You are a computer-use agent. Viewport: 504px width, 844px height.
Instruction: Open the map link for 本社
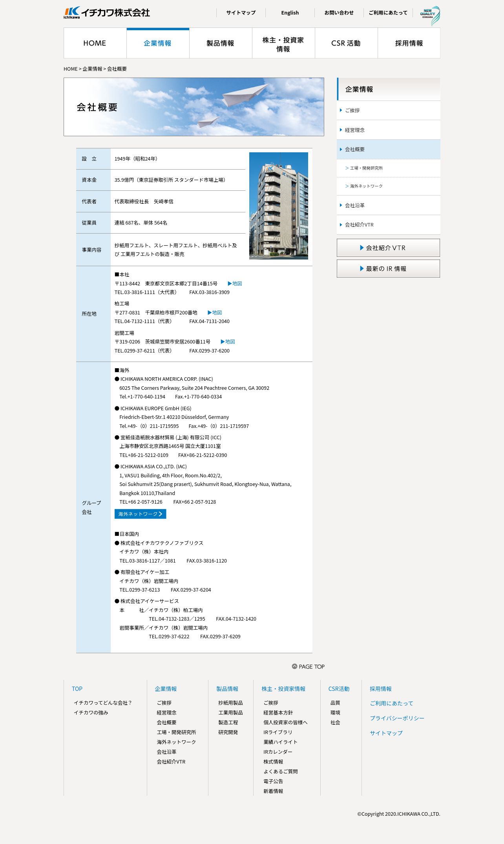[x=235, y=283]
